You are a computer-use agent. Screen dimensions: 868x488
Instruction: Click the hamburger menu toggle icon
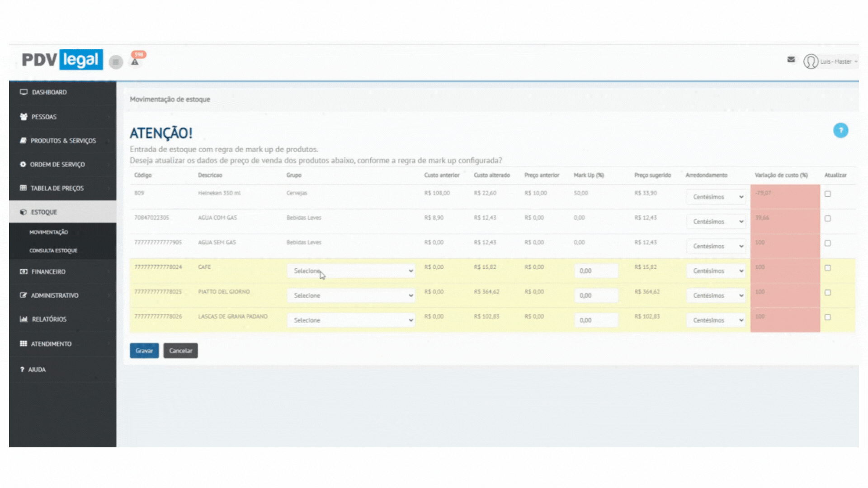pos(116,62)
